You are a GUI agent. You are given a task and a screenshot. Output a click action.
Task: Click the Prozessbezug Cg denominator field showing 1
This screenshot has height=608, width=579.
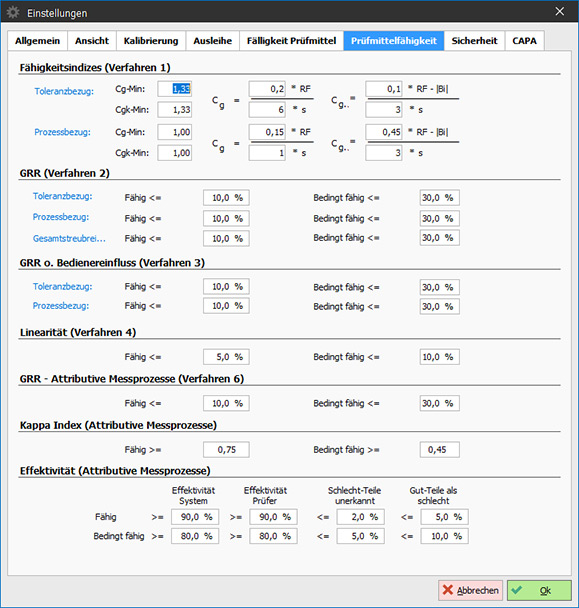click(x=267, y=153)
